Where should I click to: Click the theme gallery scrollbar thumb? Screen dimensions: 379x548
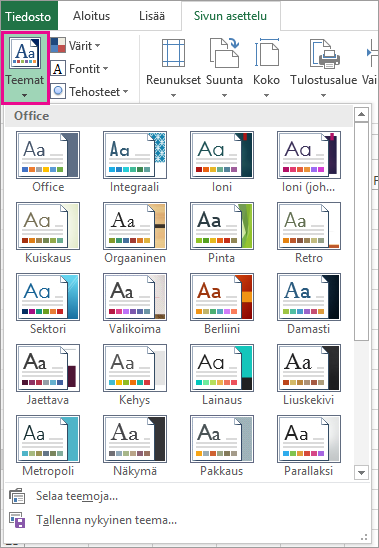361,231
